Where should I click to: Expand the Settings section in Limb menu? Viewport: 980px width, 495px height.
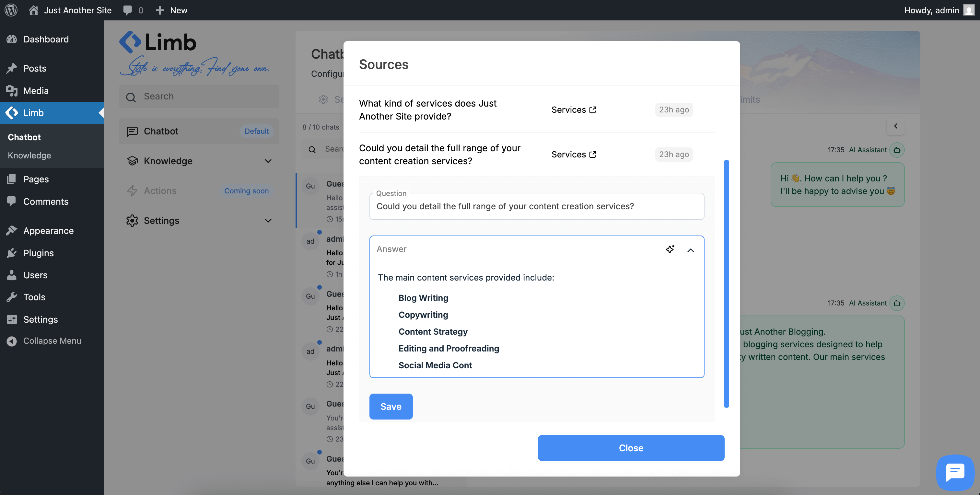point(268,221)
